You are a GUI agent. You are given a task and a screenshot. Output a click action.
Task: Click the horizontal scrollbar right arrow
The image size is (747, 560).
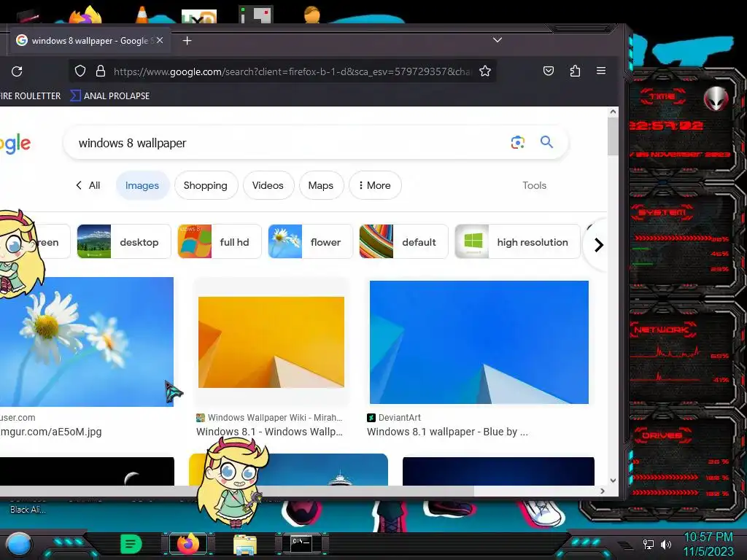pos(603,491)
